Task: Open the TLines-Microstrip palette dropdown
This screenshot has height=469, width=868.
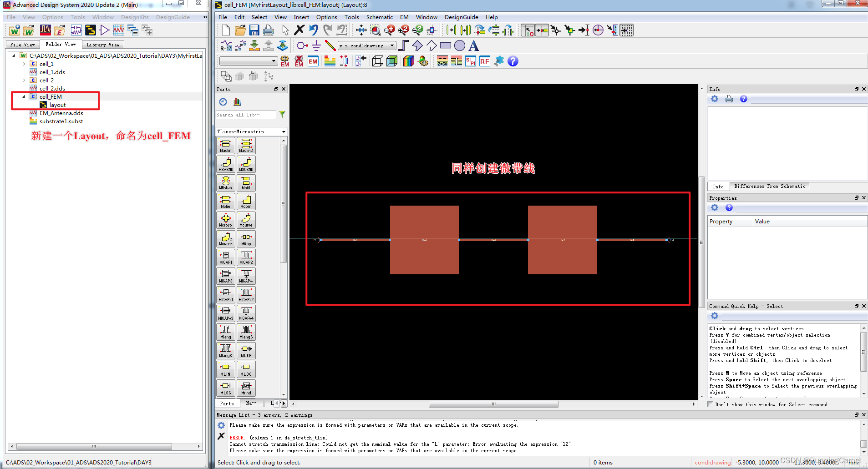Action: click(251, 131)
